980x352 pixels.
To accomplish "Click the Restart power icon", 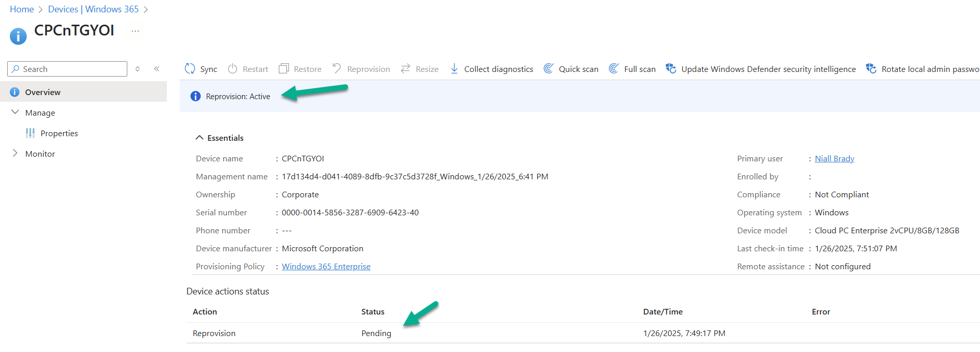I will (x=233, y=69).
